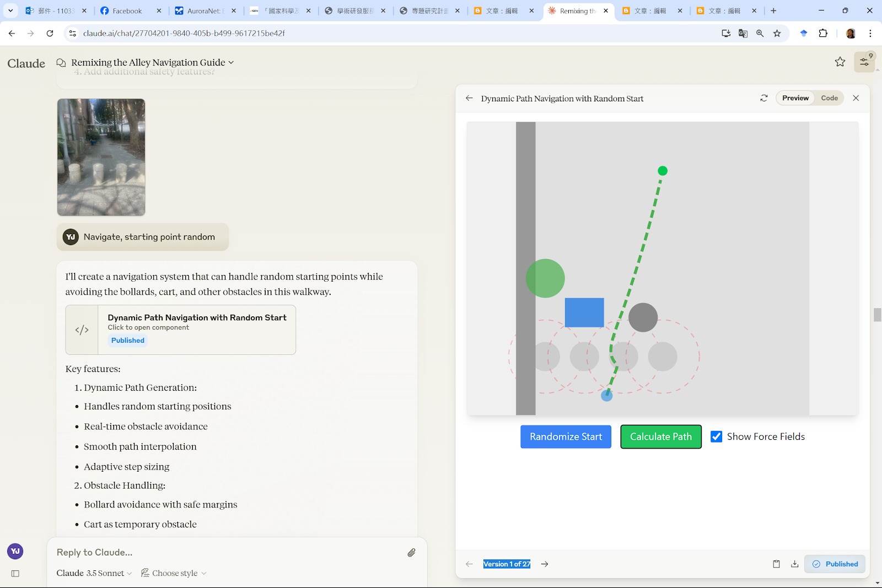Attach a file with paperclip
This screenshot has width=882, height=588.
[411, 552]
